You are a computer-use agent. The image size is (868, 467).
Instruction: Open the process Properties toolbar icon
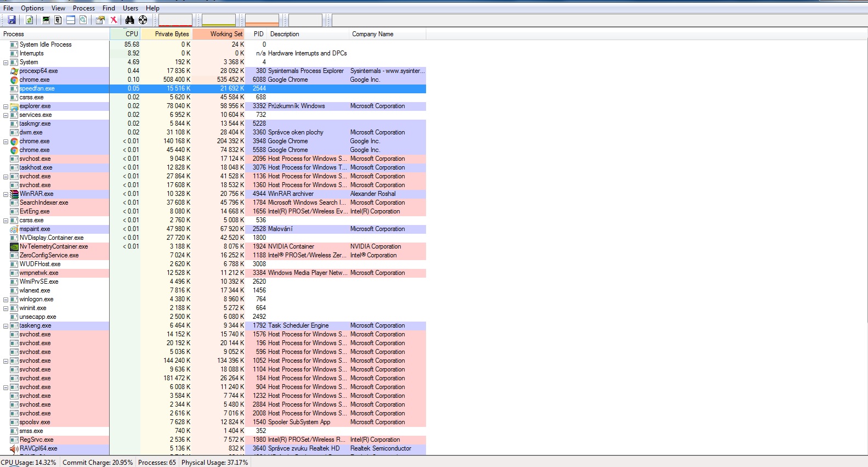pos(100,20)
